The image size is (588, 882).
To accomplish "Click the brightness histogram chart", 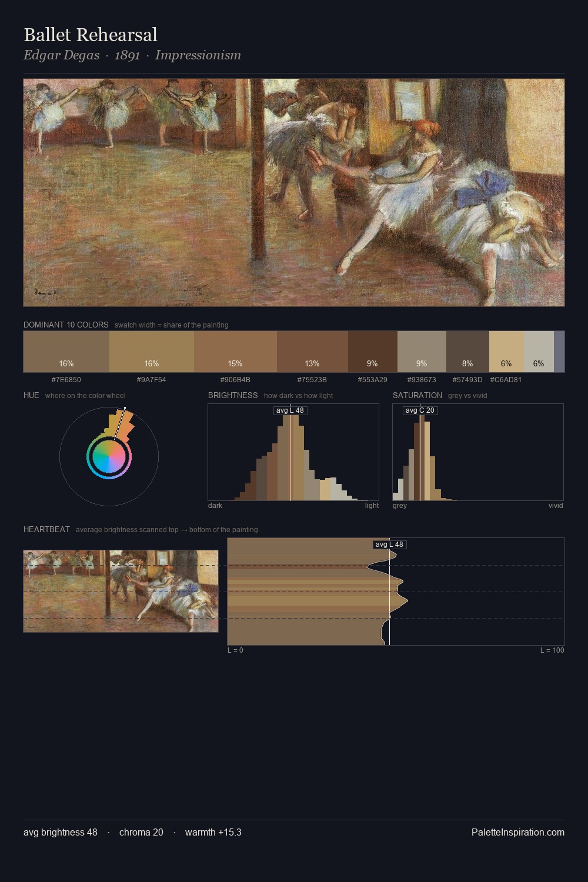I will tap(293, 452).
